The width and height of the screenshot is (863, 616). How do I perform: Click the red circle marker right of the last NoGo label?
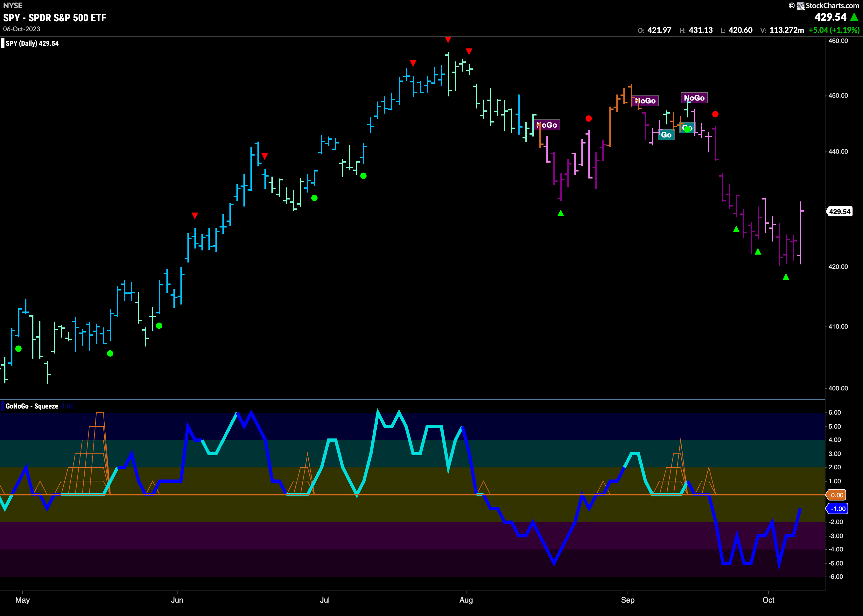715,114
